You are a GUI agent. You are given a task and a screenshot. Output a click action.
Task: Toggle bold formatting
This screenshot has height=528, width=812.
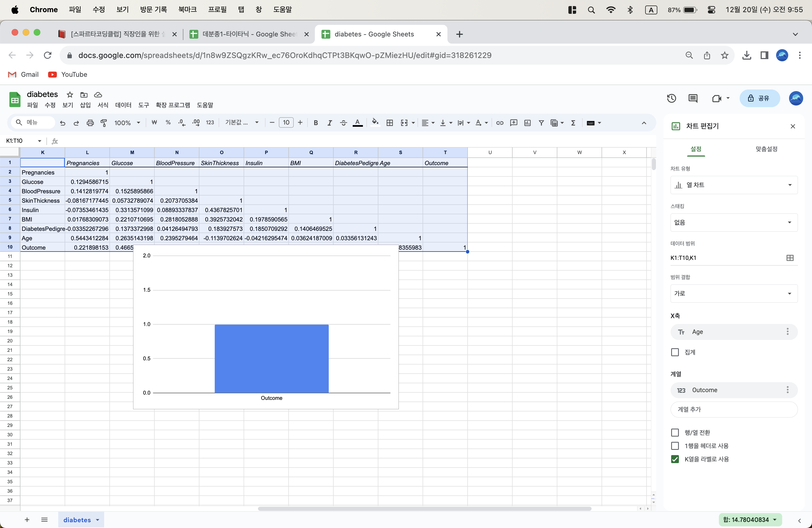tap(316, 123)
